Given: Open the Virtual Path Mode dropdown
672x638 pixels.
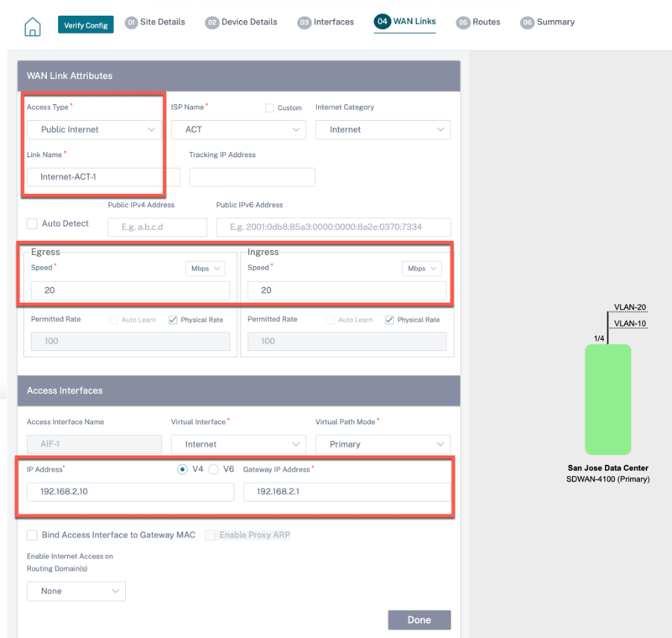Looking at the screenshot, I should pos(383,444).
